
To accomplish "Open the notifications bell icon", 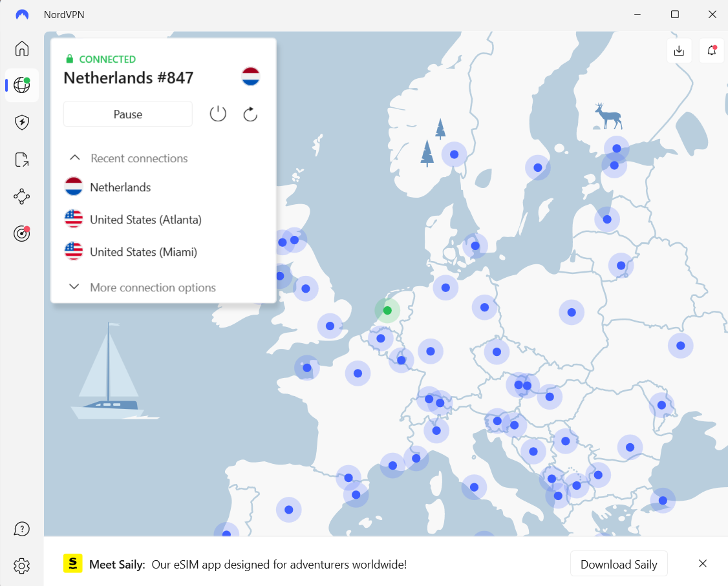I will [x=712, y=50].
